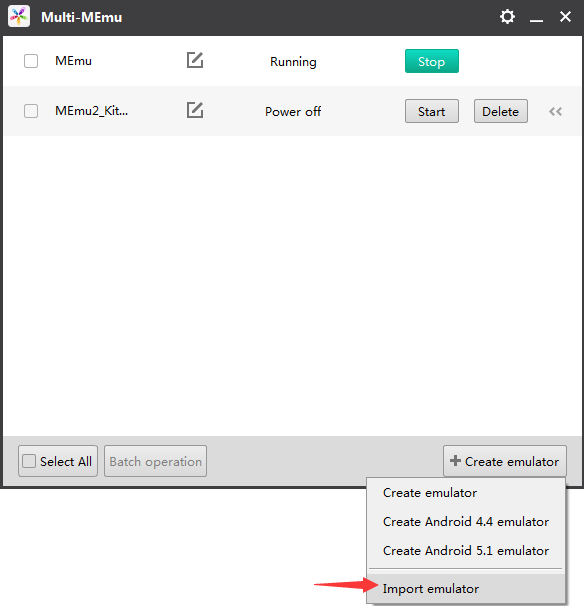Image resolution: width=584 pixels, height=606 pixels.
Task: Click the Running status text
Action: 293,62
